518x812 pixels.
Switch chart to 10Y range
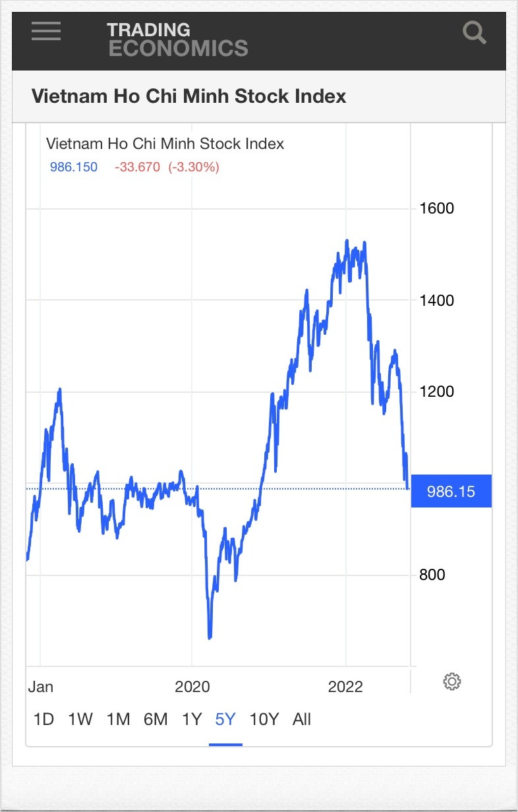pos(264,719)
